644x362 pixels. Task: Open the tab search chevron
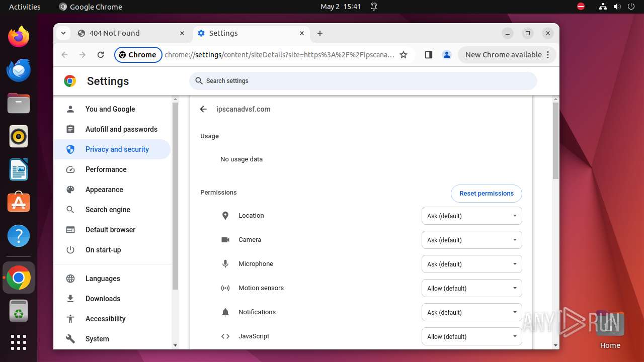63,33
